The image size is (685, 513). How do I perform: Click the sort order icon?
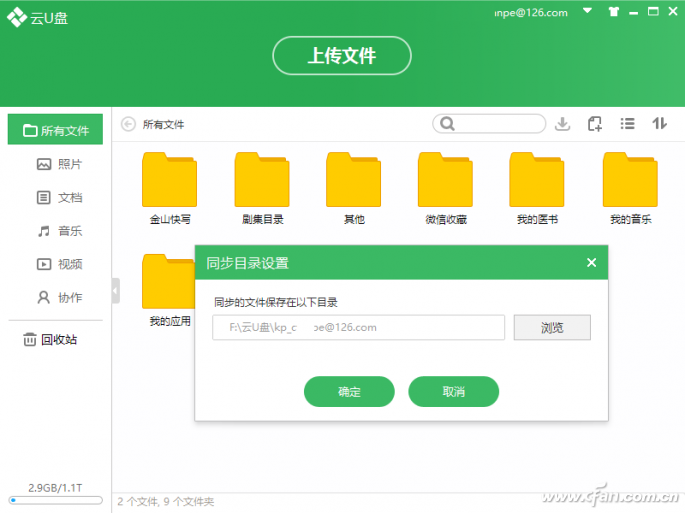tap(659, 124)
